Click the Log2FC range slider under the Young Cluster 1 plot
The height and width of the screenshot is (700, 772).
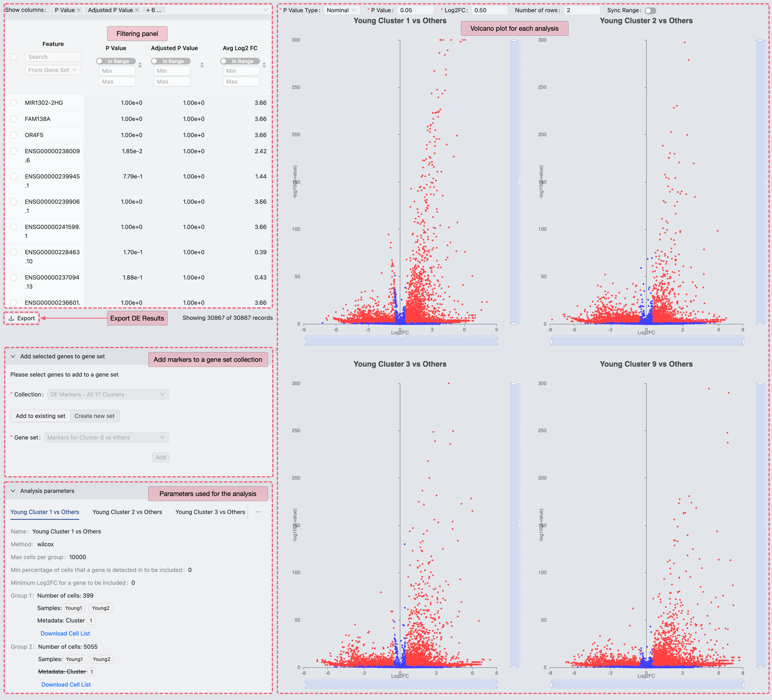click(401, 341)
